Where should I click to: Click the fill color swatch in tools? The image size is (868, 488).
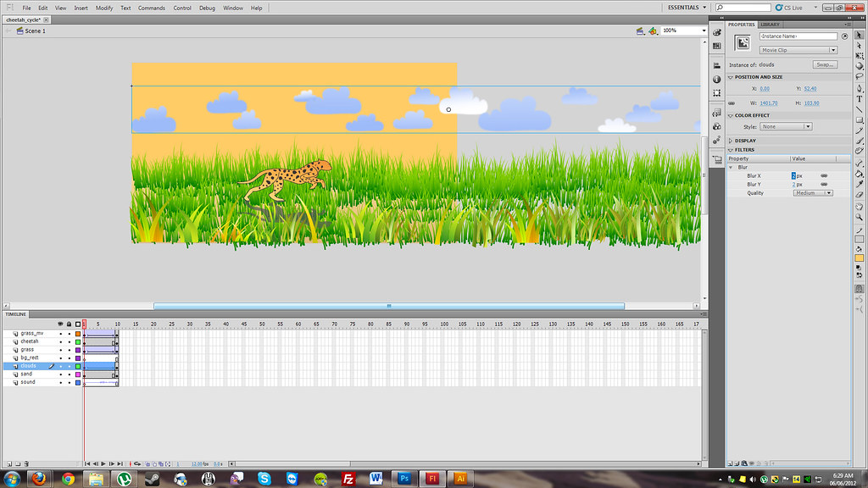click(x=860, y=258)
